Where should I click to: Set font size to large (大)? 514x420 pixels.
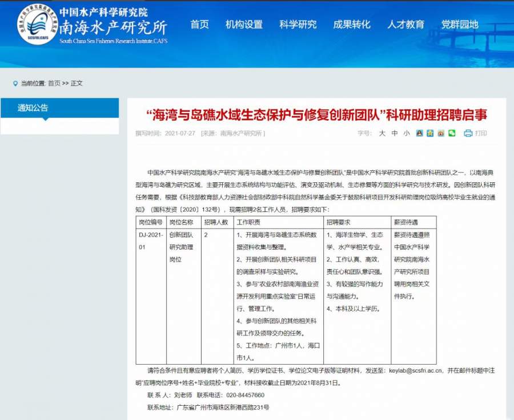383,133
